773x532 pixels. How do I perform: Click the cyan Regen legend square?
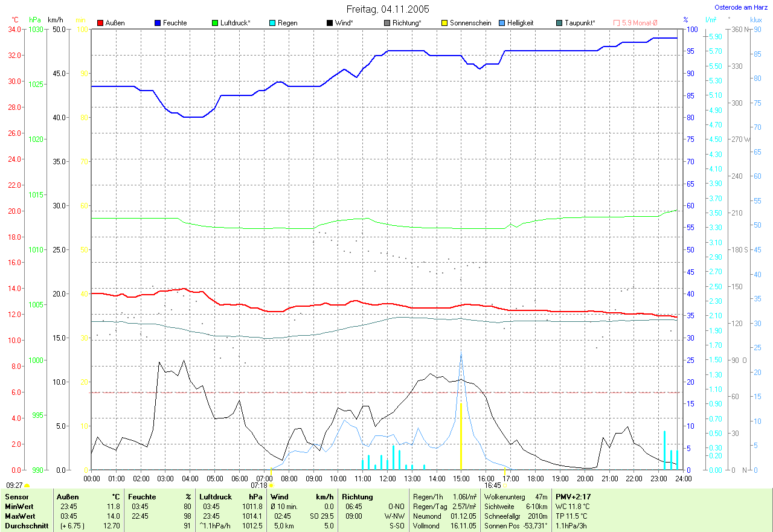(272, 23)
